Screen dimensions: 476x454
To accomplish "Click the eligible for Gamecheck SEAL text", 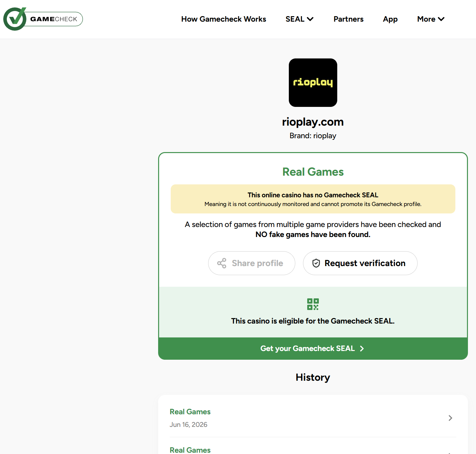I will tap(313, 321).
